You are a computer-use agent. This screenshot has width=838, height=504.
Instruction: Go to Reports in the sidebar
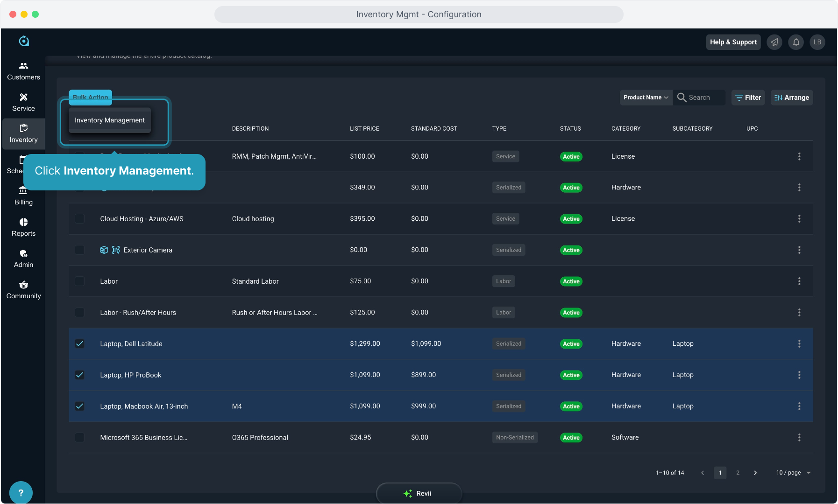23,227
